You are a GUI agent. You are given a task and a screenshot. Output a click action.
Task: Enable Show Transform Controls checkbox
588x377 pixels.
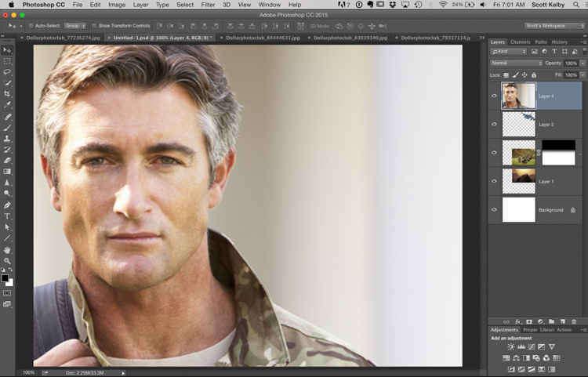point(94,26)
